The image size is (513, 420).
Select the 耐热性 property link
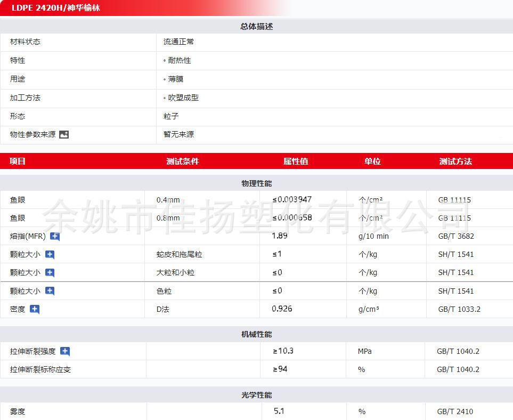[179, 60]
